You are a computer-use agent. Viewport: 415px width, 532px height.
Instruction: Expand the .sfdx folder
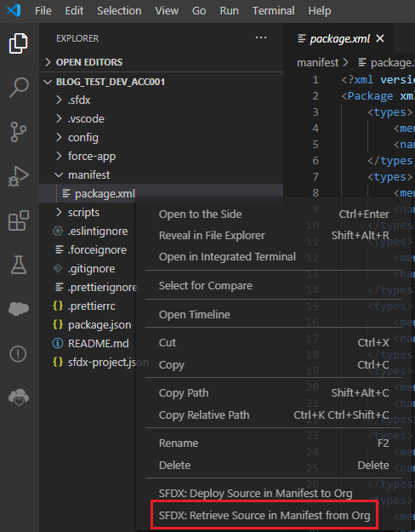click(x=161, y=100)
